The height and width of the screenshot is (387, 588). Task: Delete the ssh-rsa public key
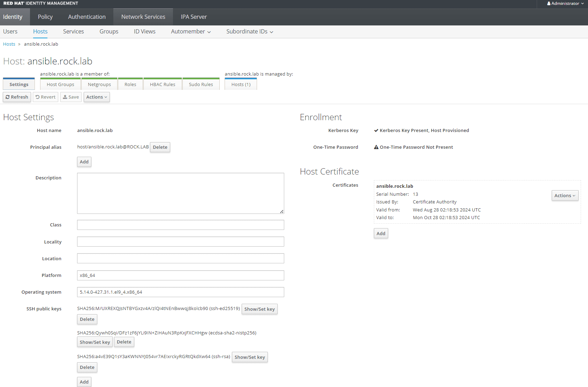pos(87,367)
